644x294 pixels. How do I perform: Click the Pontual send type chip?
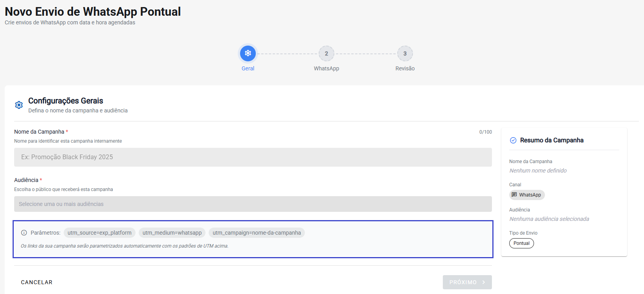click(521, 243)
